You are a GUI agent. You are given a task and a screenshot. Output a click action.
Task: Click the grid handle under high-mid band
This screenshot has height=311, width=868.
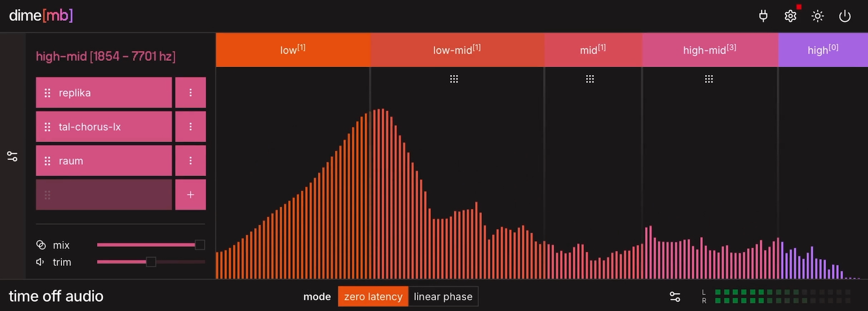pyautogui.click(x=709, y=79)
